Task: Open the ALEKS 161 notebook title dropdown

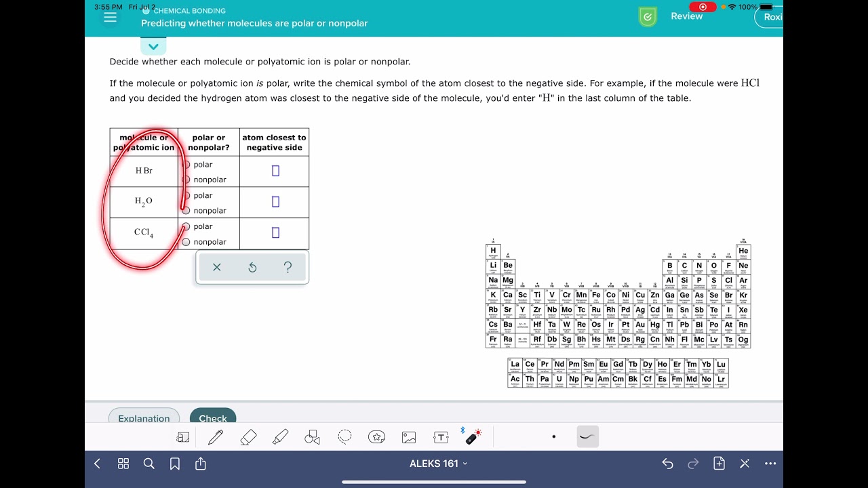Action: click(x=438, y=464)
